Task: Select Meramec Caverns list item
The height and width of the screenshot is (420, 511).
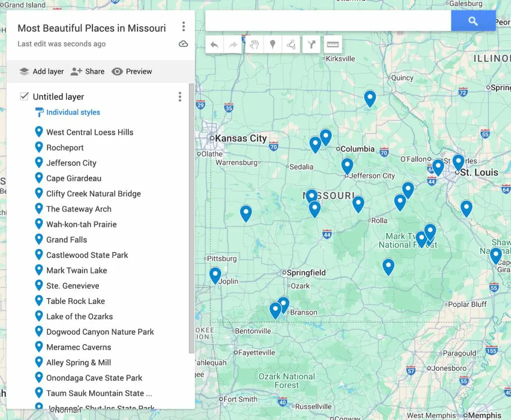Action: pos(78,347)
